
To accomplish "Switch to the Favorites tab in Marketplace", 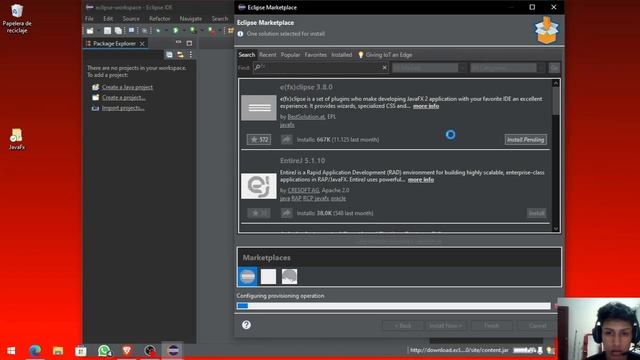I will (316, 55).
